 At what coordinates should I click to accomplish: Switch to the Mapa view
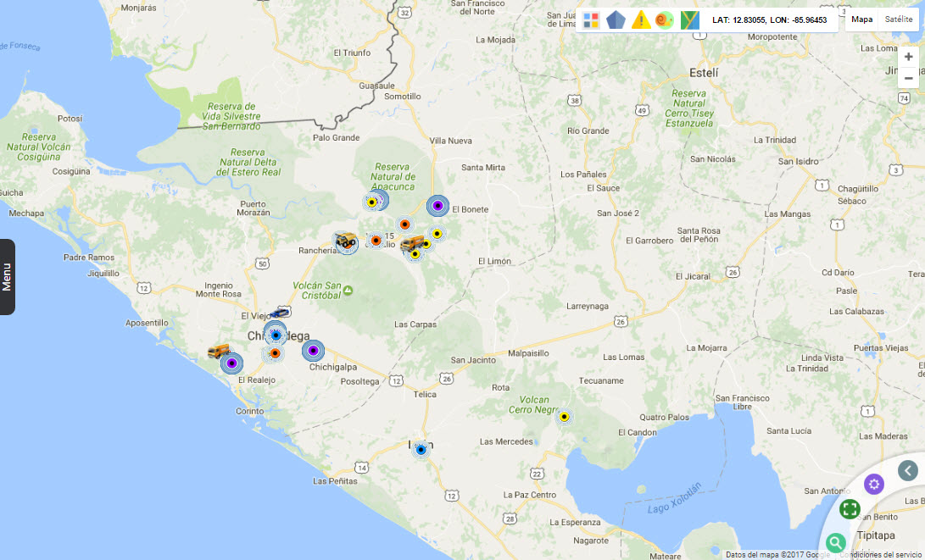point(862,19)
